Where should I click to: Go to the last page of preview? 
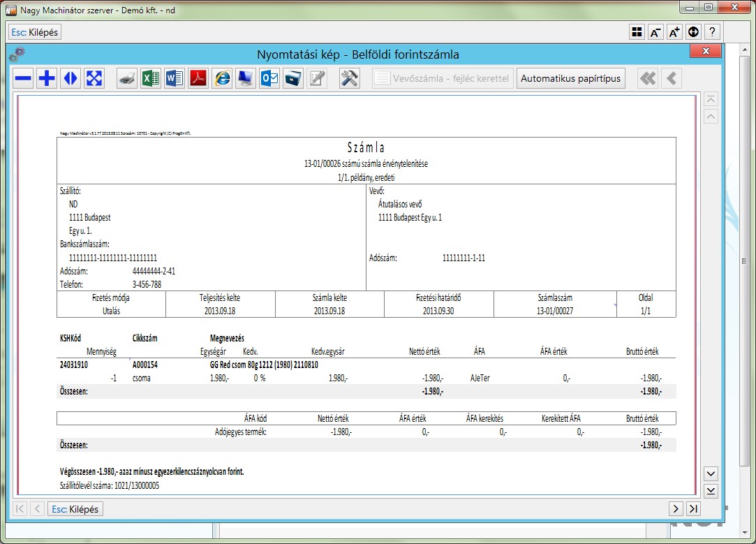pos(693,509)
